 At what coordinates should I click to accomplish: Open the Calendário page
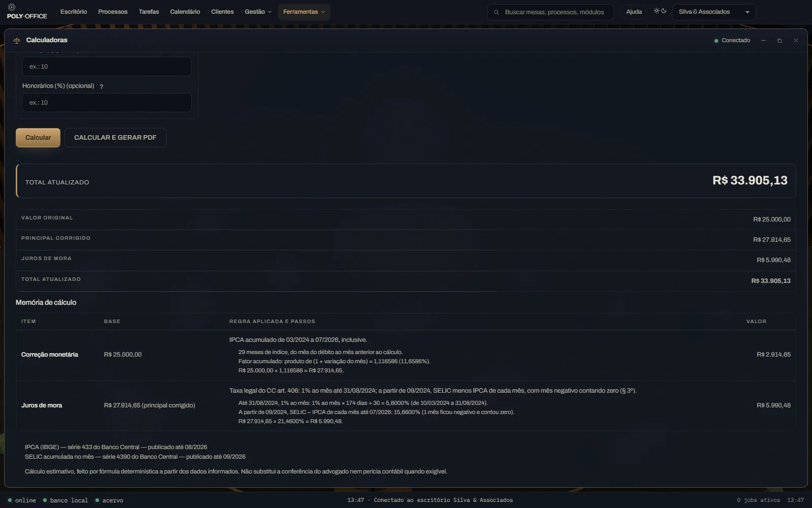[x=185, y=12]
